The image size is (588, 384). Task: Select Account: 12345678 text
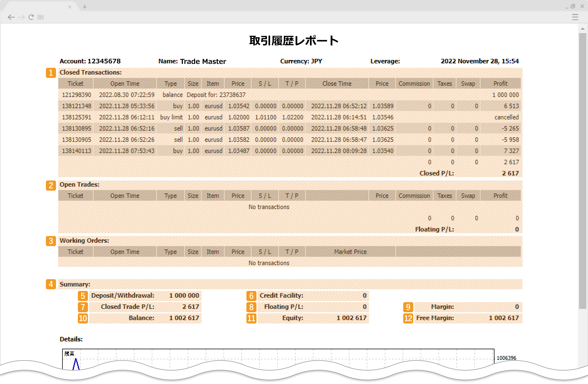pos(90,61)
